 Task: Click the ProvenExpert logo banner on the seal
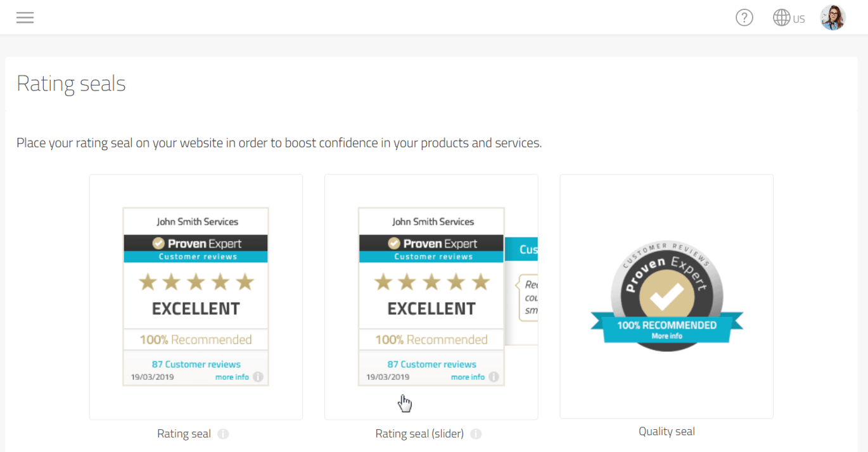(x=195, y=243)
